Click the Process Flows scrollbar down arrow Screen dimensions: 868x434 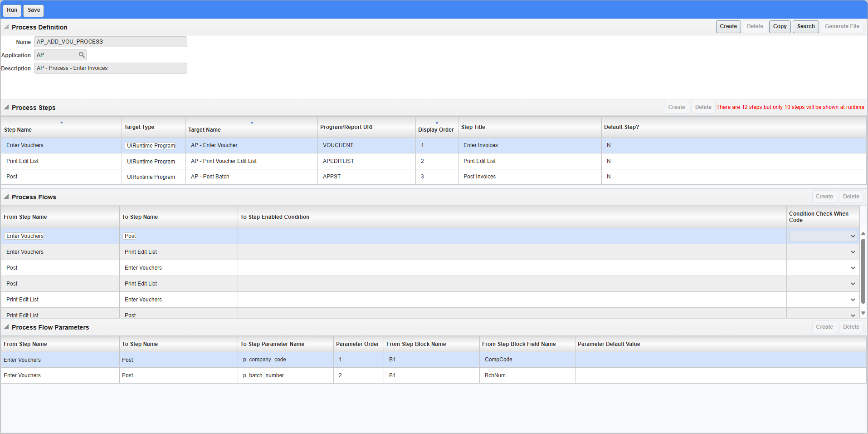click(863, 313)
